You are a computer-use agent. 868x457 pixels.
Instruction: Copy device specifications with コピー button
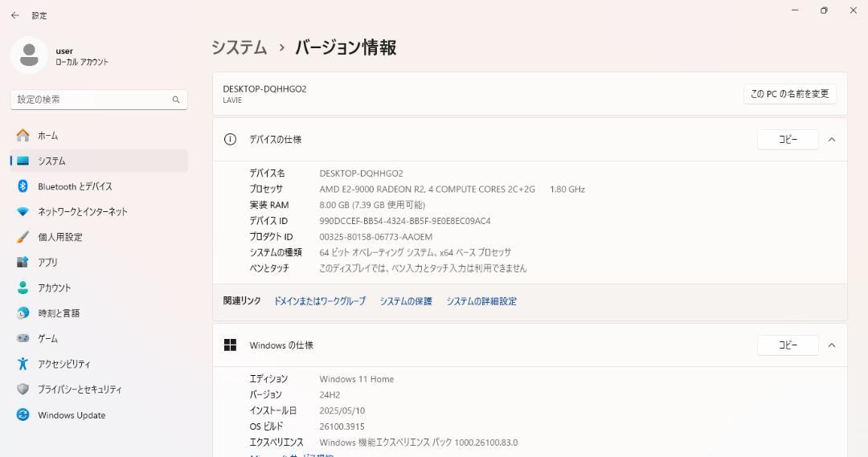[x=788, y=140]
